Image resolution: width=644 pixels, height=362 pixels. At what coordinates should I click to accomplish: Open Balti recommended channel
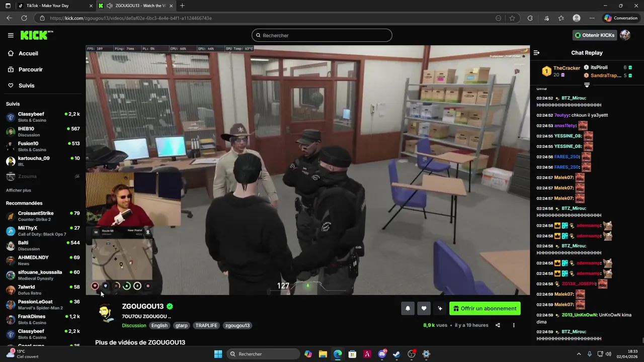point(43,245)
